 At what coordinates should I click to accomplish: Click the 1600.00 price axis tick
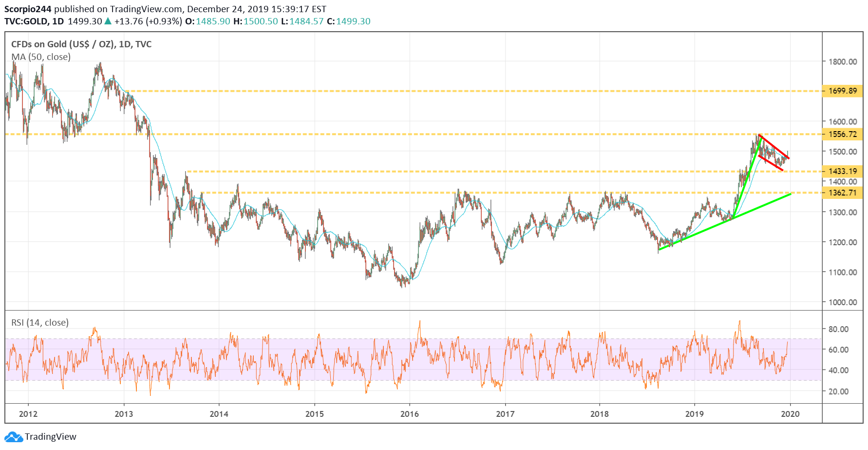[843, 121]
